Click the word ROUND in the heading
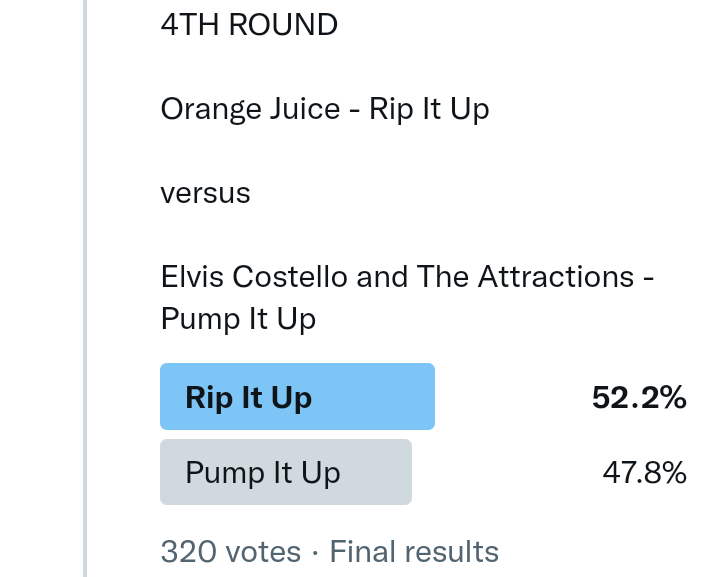The image size is (720, 577). (x=283, y=25)
